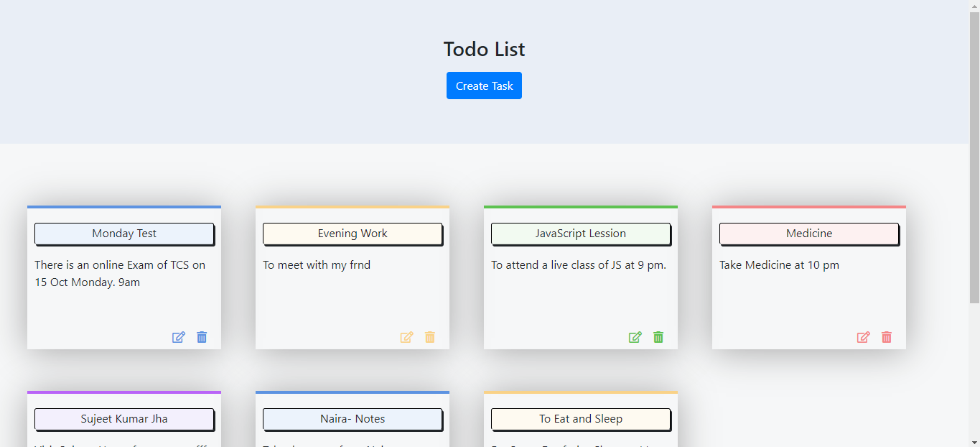Click the To Eat and Sleep title
Viewport: 980px width, 447px height.
[581, 419]
